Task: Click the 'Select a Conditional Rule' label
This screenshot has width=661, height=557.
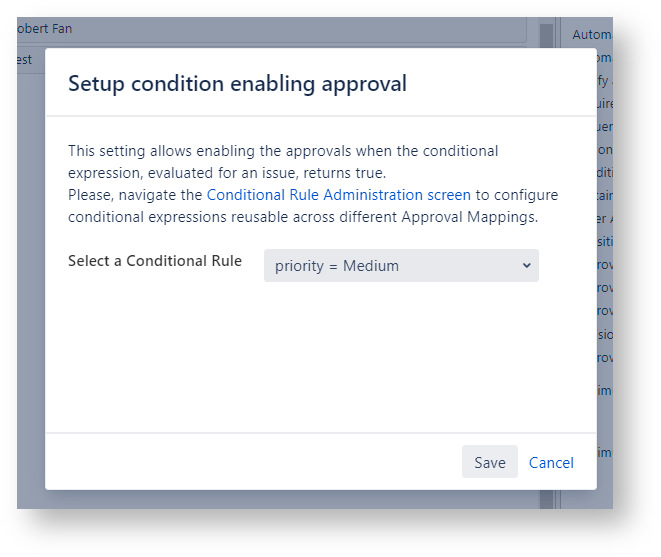Action: (155, 261)
